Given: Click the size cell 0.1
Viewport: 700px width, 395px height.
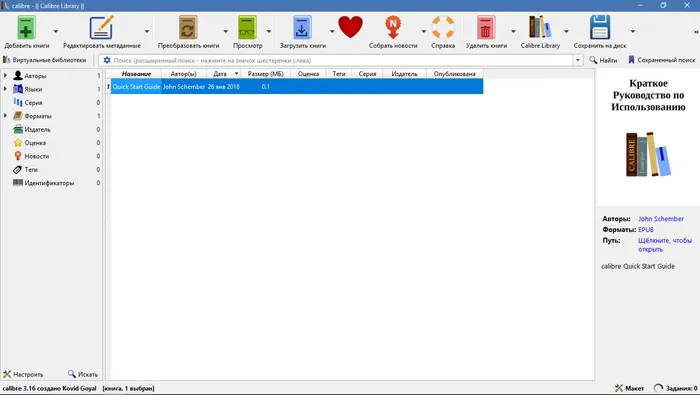Looking at the screenshot, I should 266,87.
